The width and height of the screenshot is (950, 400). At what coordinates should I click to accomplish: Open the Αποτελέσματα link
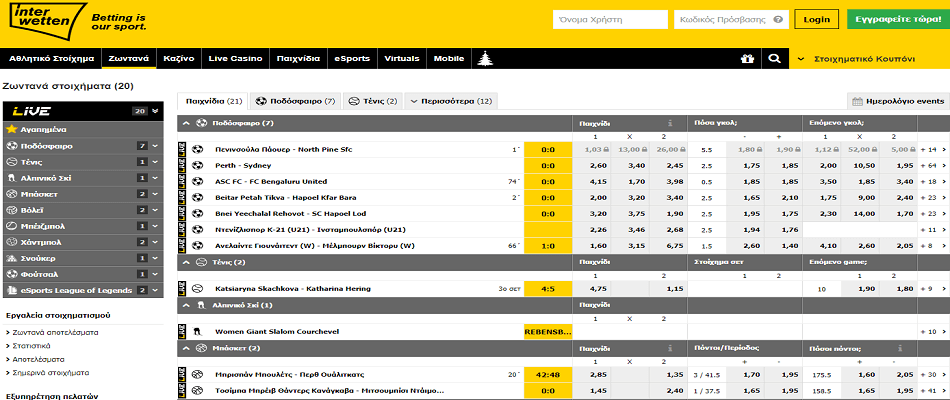click(38, 359)
